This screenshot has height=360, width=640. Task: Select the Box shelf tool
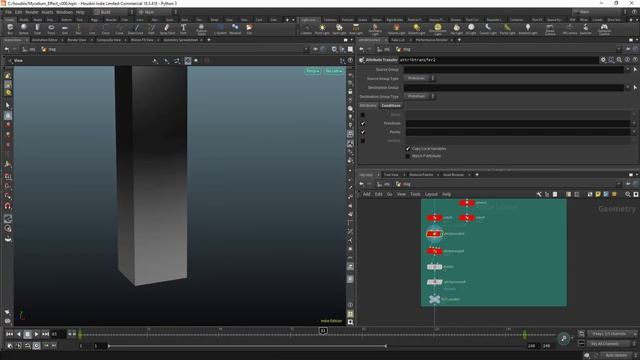10,29
